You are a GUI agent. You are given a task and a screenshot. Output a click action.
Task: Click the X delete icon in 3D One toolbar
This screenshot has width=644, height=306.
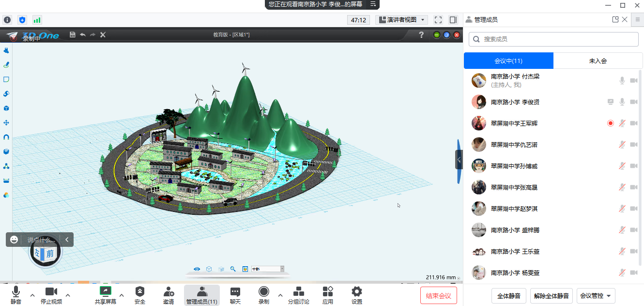pyautogui.click(x=103, y=34)
